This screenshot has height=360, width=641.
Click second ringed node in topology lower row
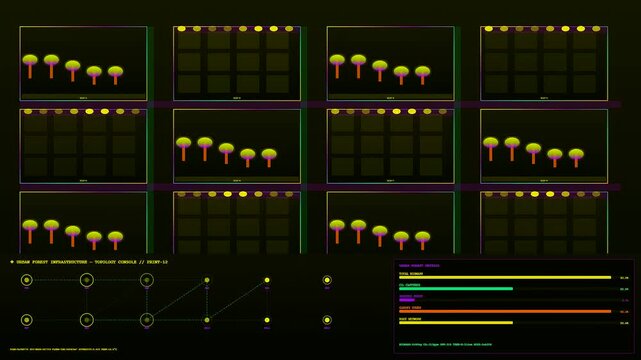87,320
